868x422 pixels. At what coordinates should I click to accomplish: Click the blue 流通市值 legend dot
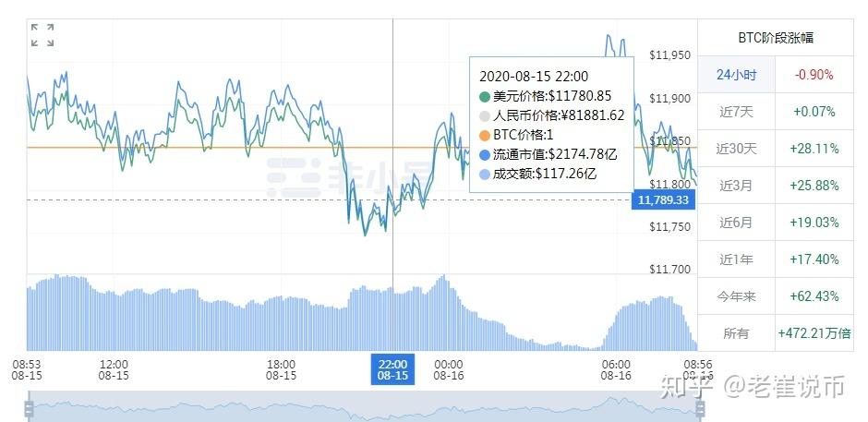tap(486, 154)
